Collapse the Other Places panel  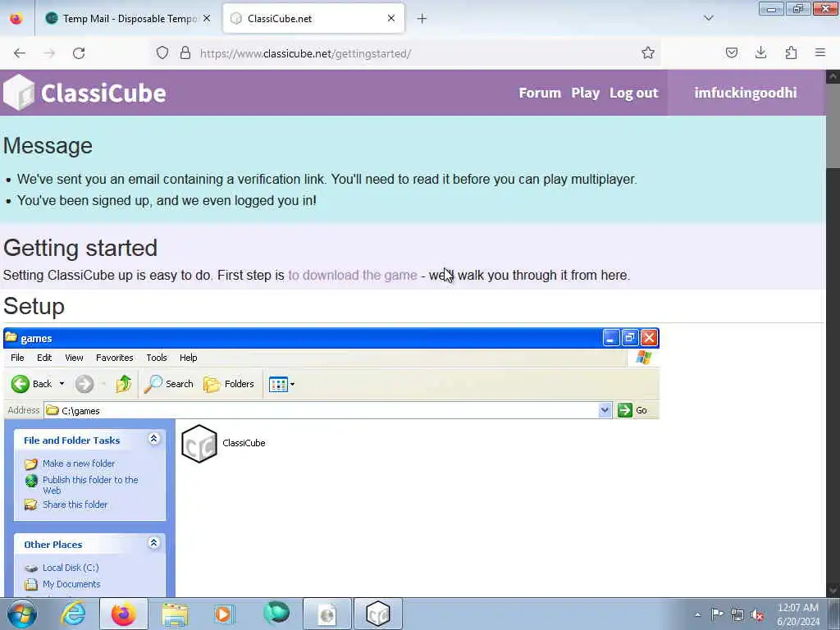click(x=153, y=543)
